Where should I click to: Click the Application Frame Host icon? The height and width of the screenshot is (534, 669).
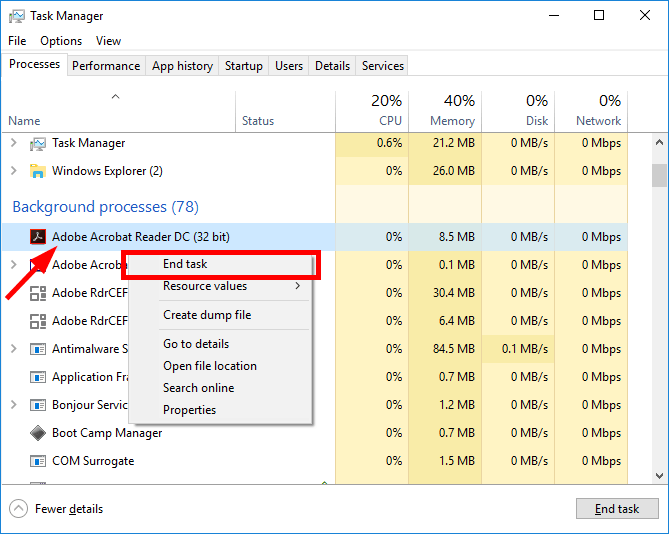(38, 377)
